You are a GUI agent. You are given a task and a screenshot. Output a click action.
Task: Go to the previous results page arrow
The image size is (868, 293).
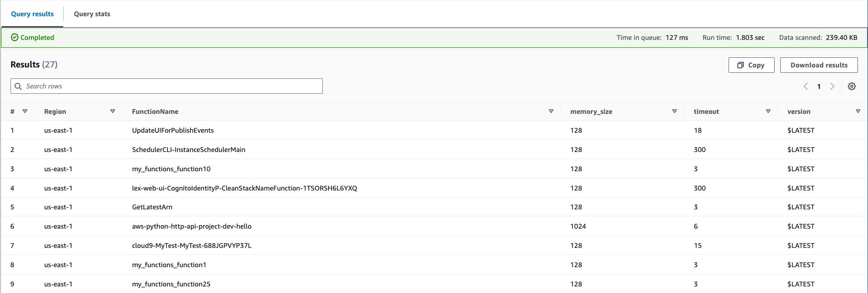point(805,86)
